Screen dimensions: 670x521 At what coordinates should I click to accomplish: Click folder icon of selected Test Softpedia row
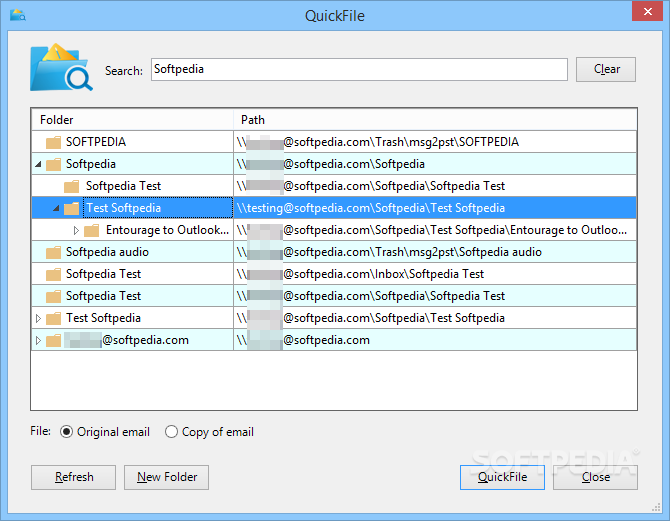click(x=71, y=208)
